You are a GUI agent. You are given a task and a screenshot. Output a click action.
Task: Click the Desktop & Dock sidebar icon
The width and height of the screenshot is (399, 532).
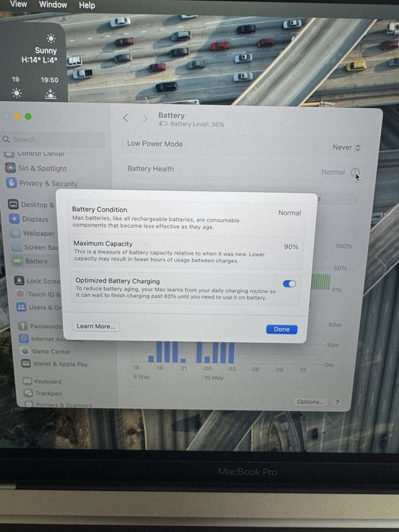13,204
